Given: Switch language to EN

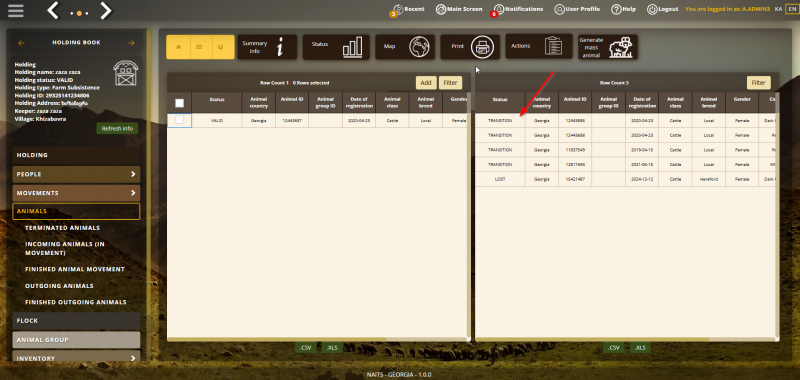Looking at the screenshot, I should (791, 9).
